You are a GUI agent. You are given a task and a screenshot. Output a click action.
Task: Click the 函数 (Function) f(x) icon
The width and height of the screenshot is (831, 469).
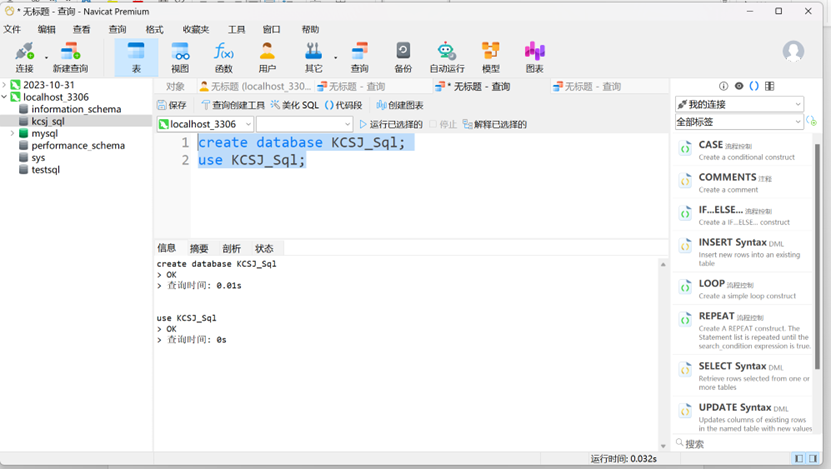[x=223, y=56]
